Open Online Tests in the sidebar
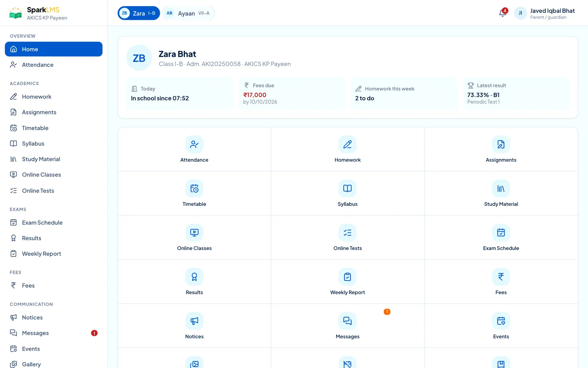This screenshot has height=368, width=588. (54, 191)
